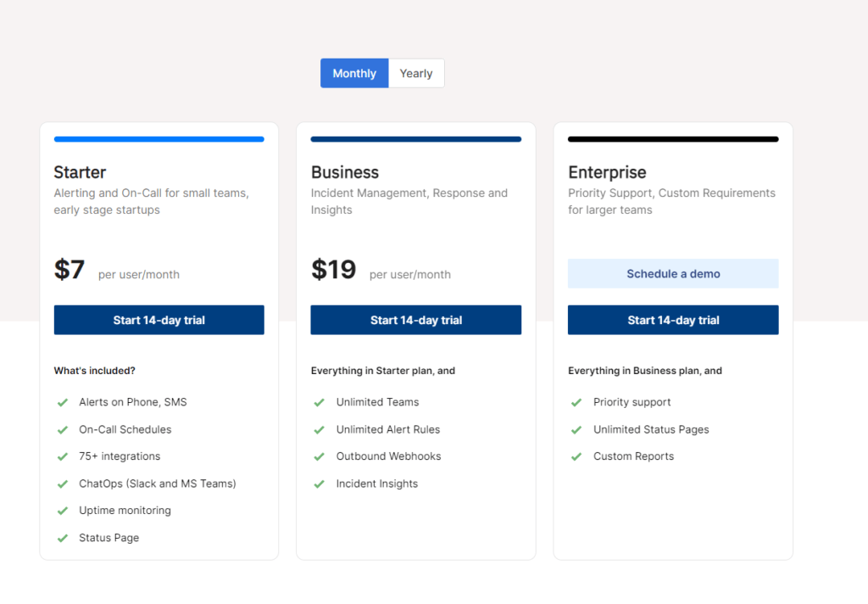Start 14-day trial for Enterprise plan
The height and width of the screenshot is (604, 868).
[673, 320]
